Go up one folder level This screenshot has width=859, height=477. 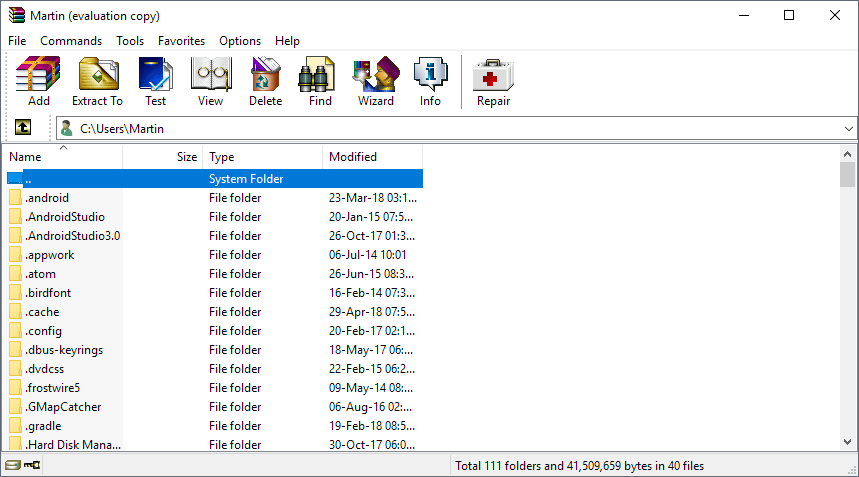point(23,128)
